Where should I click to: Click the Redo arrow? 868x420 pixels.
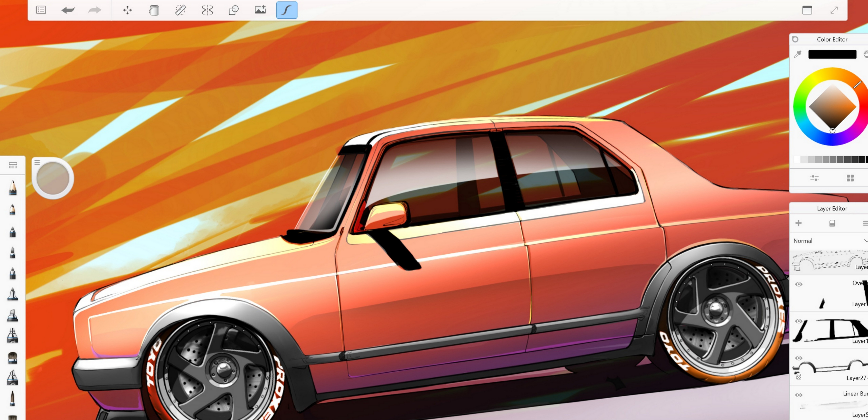tap(94, 10)
